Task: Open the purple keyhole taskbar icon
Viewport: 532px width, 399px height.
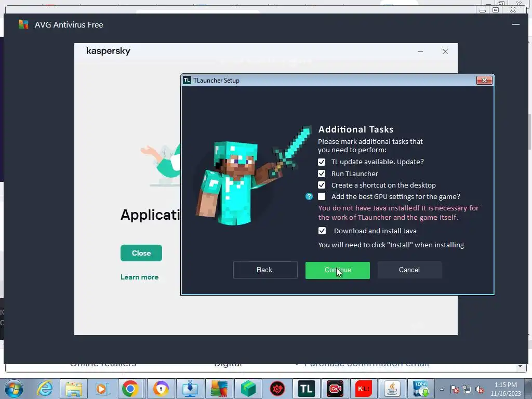Action: [x=161, y=389]
